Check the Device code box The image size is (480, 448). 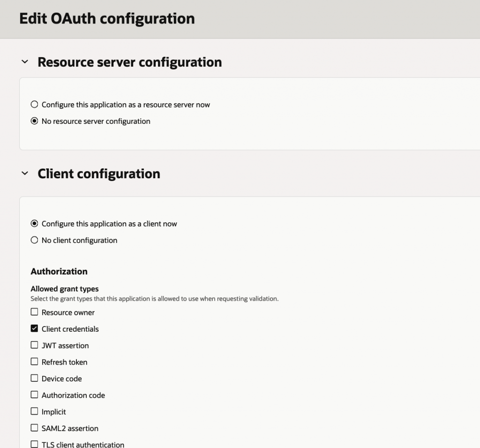point(34,378)
